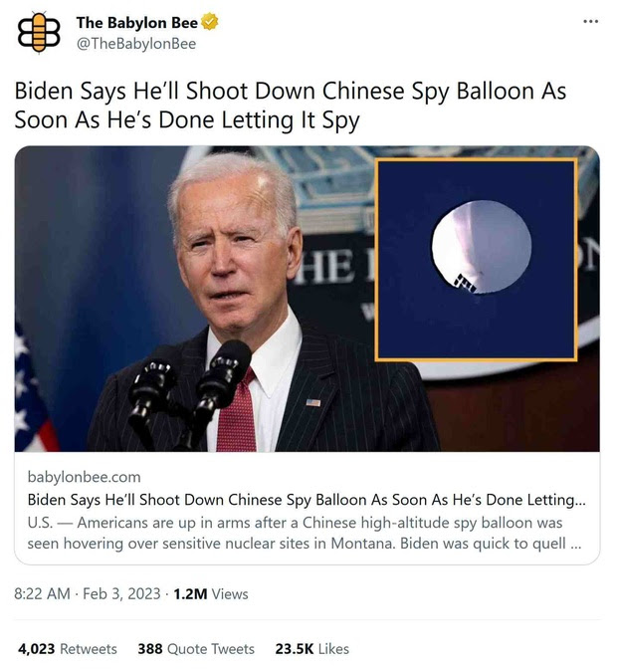Viewport: 617px width, 672px height.
Task: Open the 388 Quote Tweets list
Action: (x=196, y=649)
